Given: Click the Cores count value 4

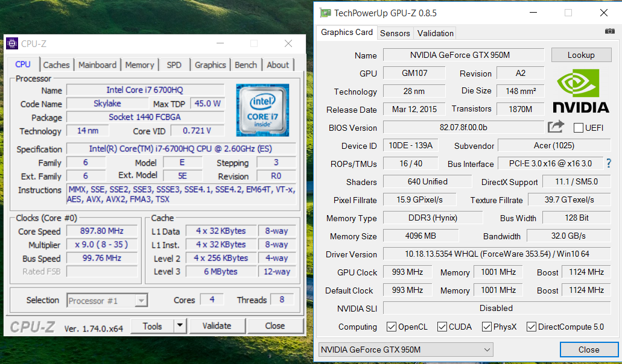Looking at the screenshot, I should (x=212, y=300).
